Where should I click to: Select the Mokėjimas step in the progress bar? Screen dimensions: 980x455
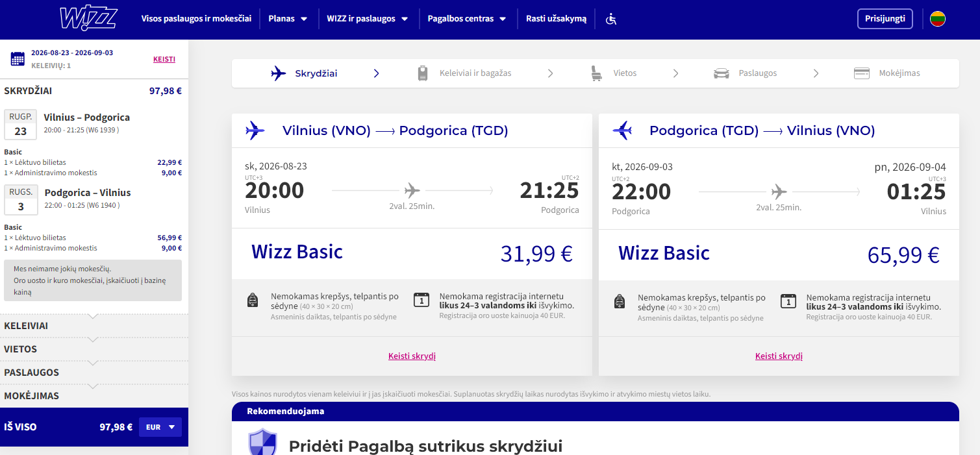(886, 73)
